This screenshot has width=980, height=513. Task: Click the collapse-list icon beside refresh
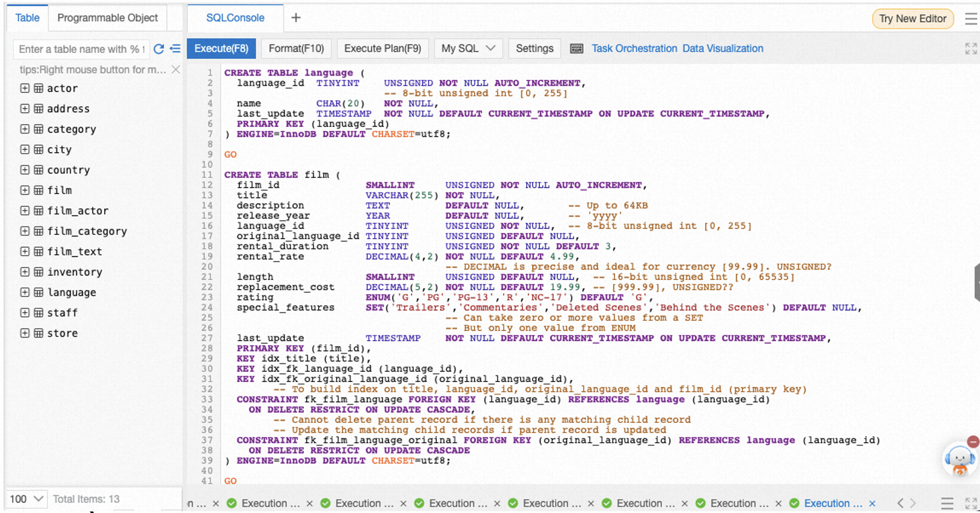[x=175, y=49]
